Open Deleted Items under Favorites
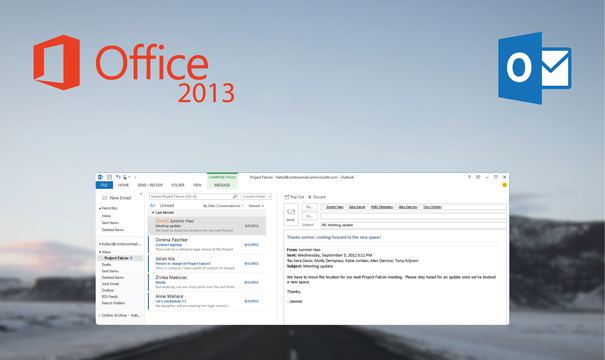 [x=113, y=230]
